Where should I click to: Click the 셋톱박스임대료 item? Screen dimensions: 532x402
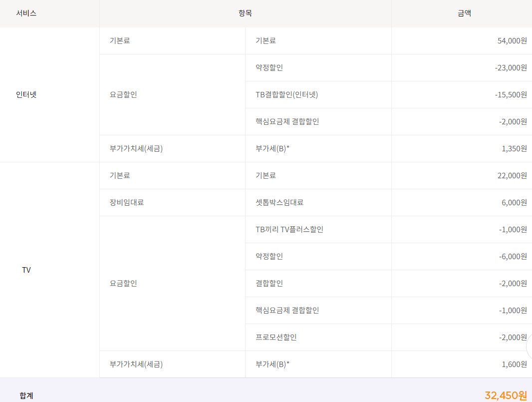[279, 202]
